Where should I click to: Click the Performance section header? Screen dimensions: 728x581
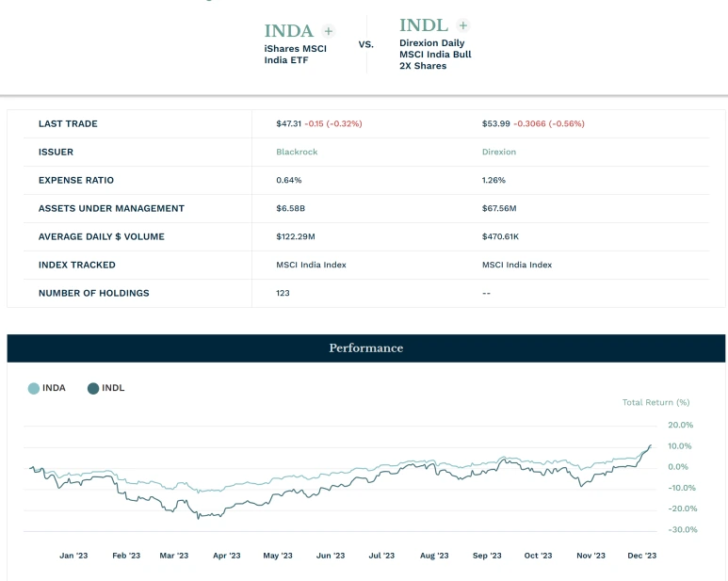tap(365, 348)
